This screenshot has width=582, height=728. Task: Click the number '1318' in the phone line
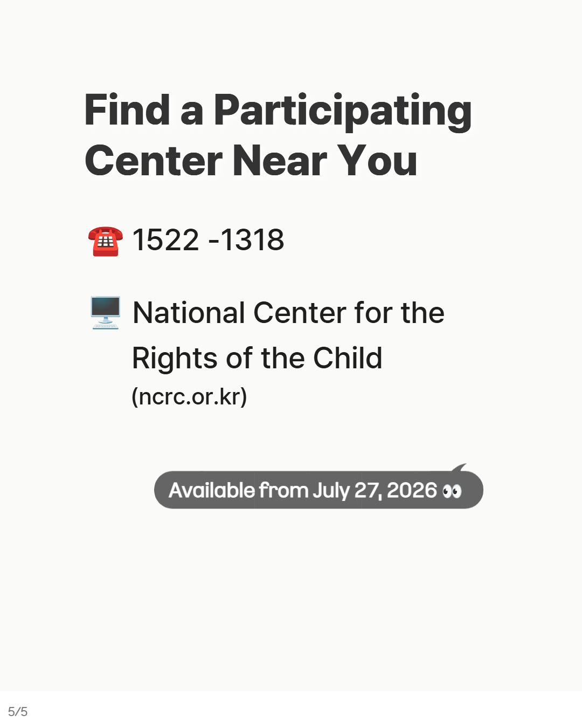(252, 240)
